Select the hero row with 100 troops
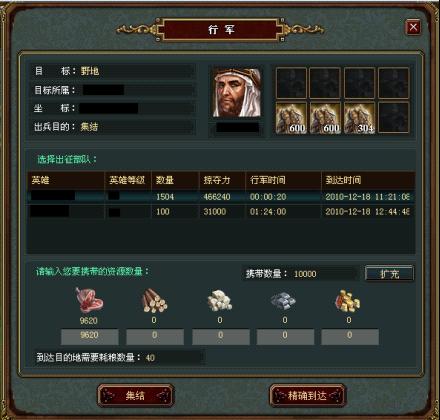Image resolution: width=440 pixels, height=420 pixels. click(221, 212)
